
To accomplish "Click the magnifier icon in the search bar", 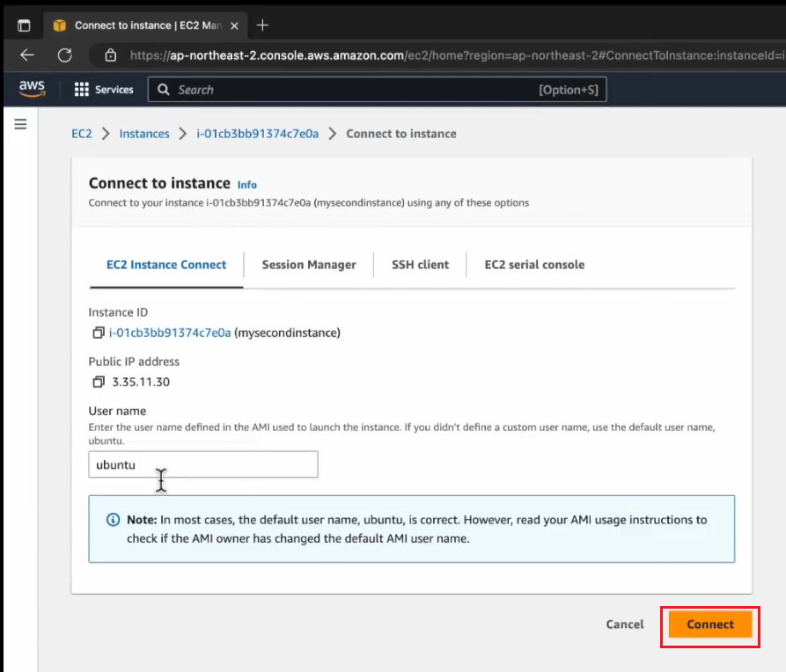I will tap(164, 90).
